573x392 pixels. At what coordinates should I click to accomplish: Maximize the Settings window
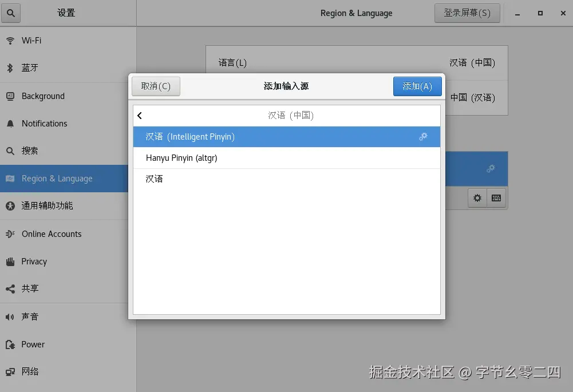540,13
